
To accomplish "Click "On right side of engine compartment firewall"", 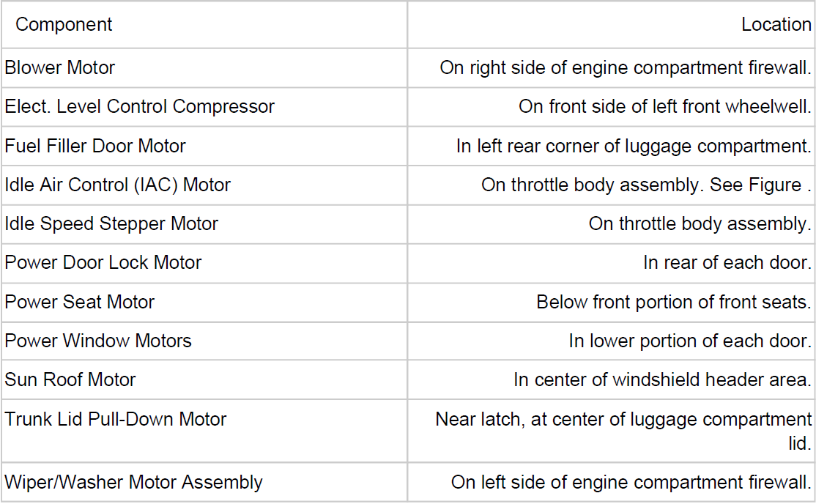I will coord(625,68).
